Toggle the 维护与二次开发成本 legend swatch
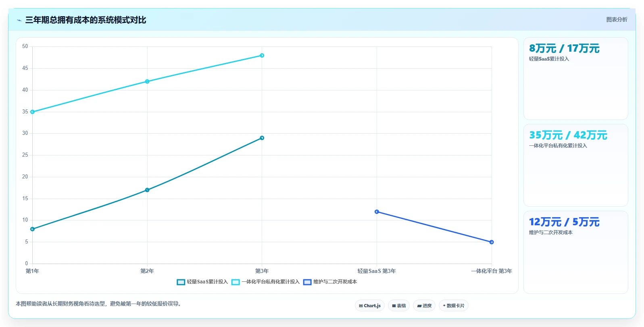 point(307,282)
